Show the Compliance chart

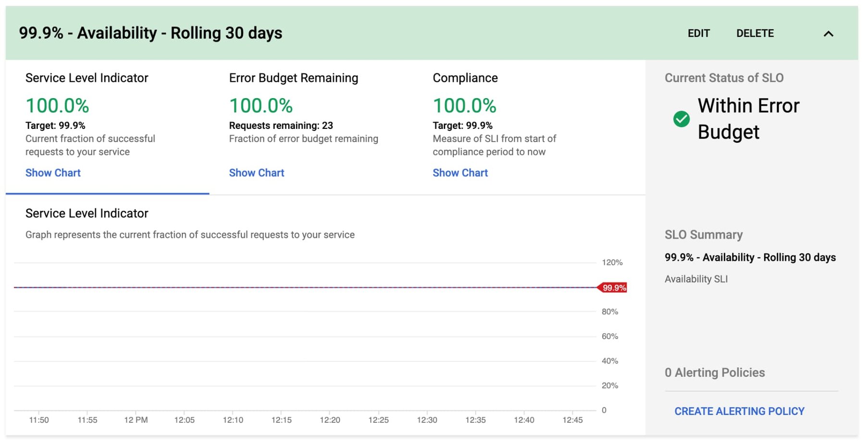click(460, 173)
